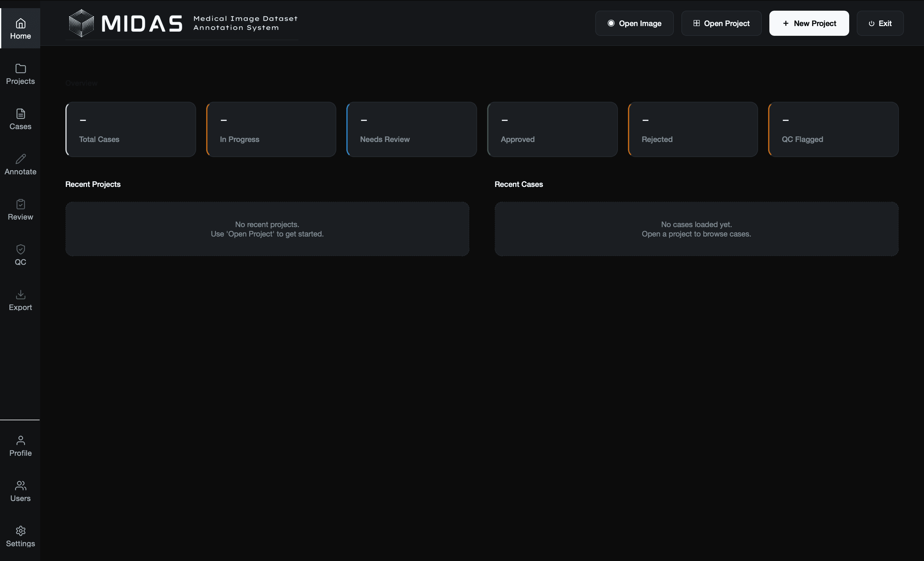Image resolution: width=924 pixels, height=561 pixels.
Task: Open the QC Flagged stat card
Action: coord(833,129)
